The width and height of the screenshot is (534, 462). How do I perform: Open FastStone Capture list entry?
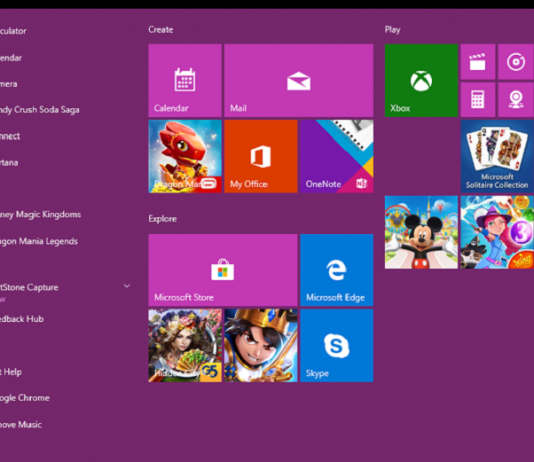pos(29,287)
